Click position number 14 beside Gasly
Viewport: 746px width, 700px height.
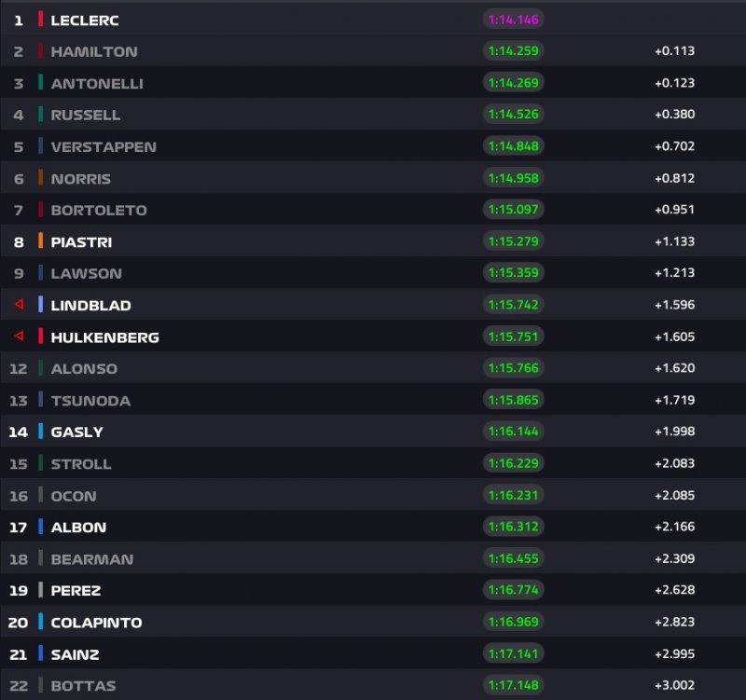[x=18, y=432]
